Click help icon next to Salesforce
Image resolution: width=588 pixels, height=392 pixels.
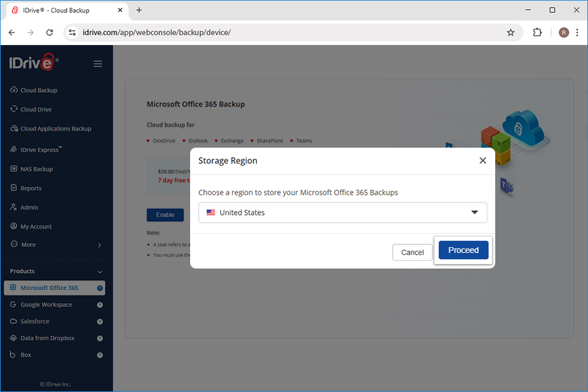click(x=100, y=321)
